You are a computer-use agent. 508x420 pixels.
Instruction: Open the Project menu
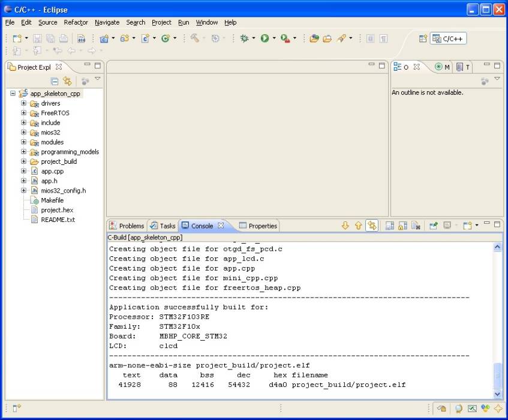click(x=161, y=22)
